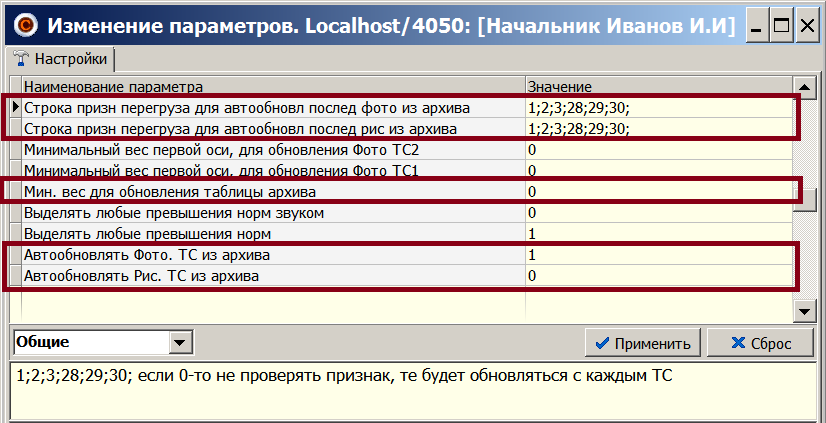This screenshot has height=423, width=826.
Task: Maximize the parameters window
Action: pos(782,25)
